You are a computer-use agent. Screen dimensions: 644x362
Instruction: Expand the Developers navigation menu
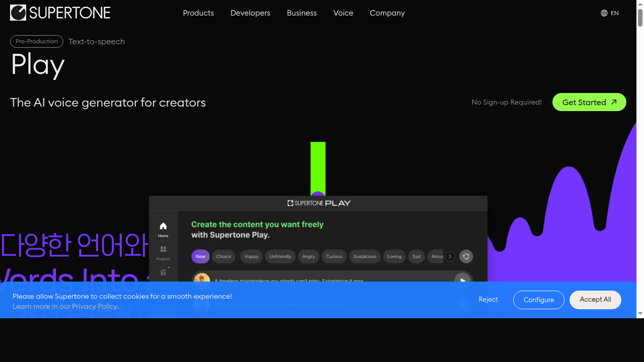250,13
